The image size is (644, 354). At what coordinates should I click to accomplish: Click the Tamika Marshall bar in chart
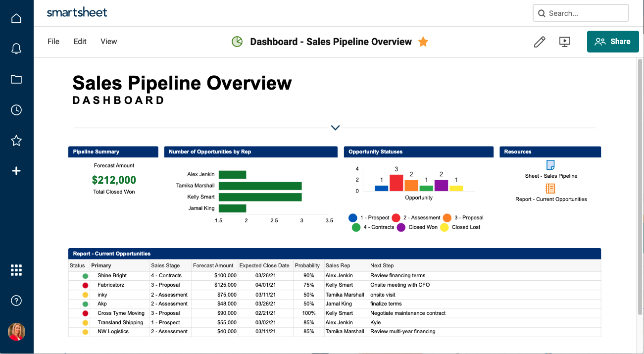260,186
